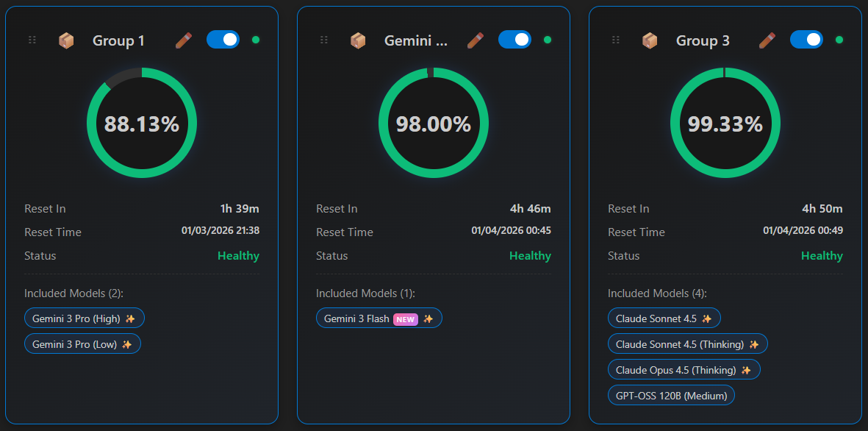This screenshot has height=431, width=868.
Task: Click the Included Models (2) label
Action: 73,293
